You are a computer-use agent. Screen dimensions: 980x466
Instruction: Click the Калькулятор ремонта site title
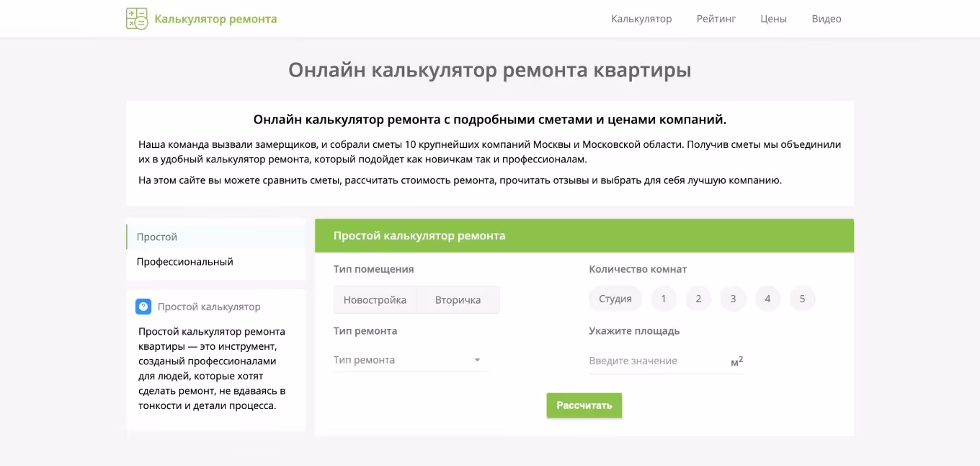pyautogui.click(x=215, y=19)
